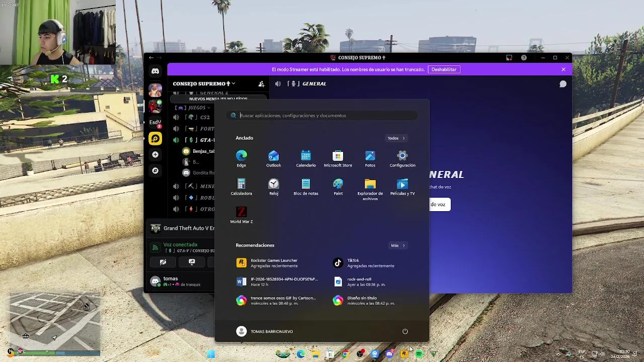644x362 pixels.
Task: Open Chrome from the taskbar
Action: (345, 354)
